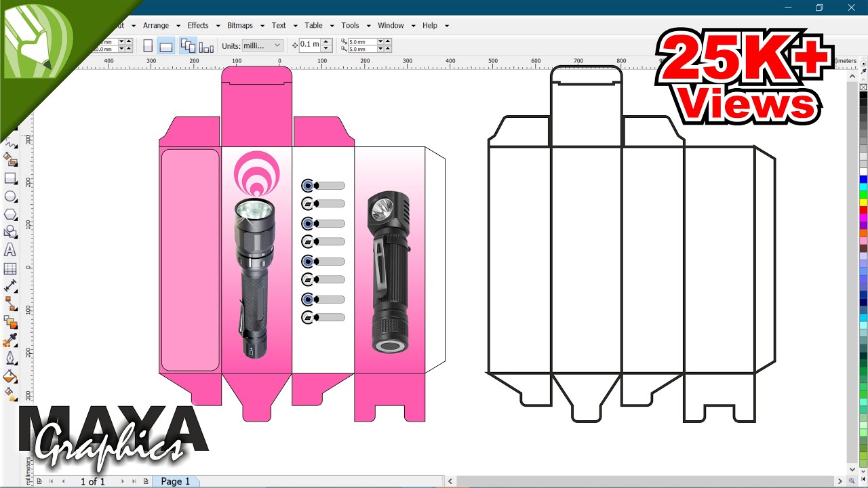Select the right headlamp flashlight image
868x488 pixels.
(x=389, y=272)
